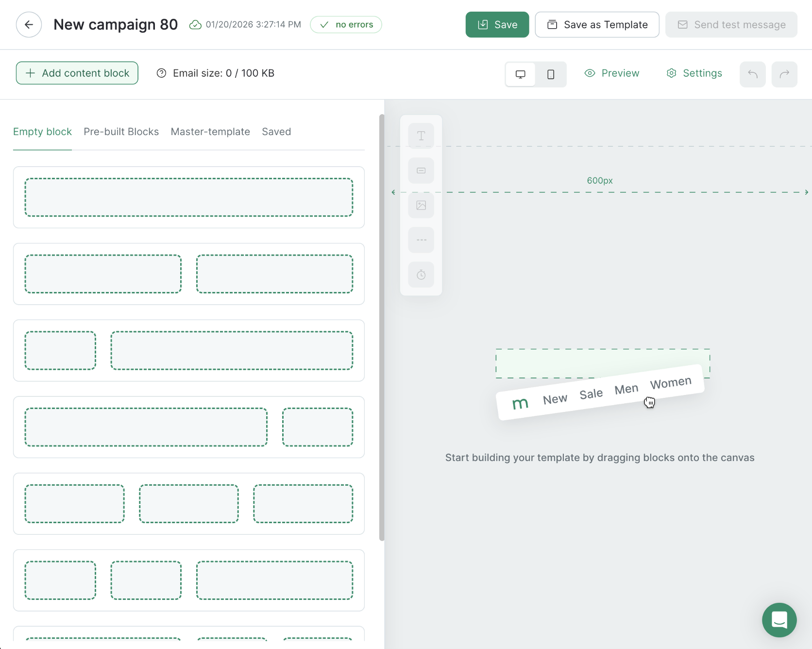Open the Saved blocks tab
Viewport: 812px width, 649px height.
pos(276,132)
